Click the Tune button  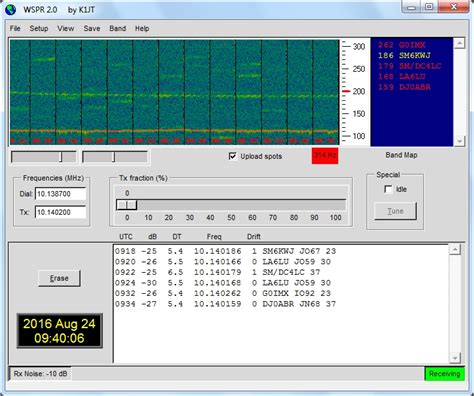click(x=395, y=211)
